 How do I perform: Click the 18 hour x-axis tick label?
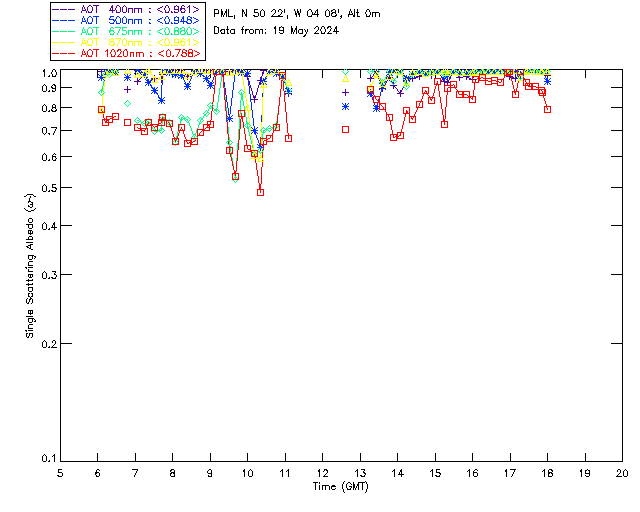click(547, 473)
